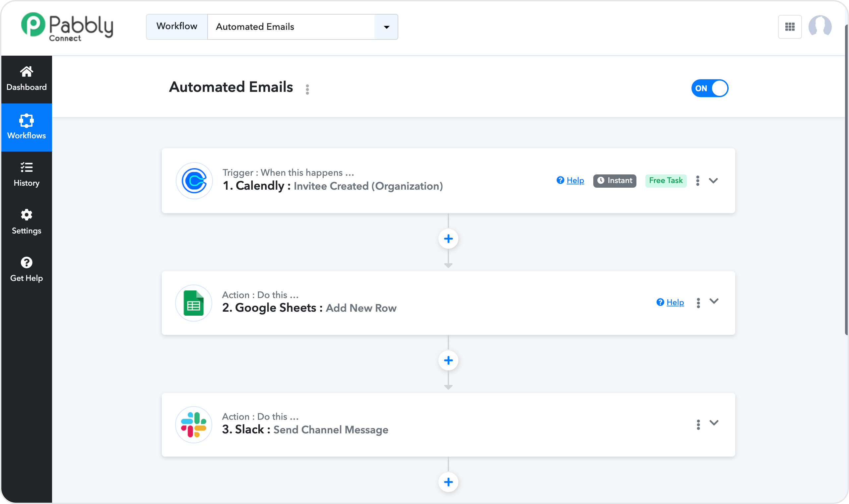This screenshot has height=504, width=849.
Task: Open the Workflow selection dropdown arrow
Action: [386, 27]
